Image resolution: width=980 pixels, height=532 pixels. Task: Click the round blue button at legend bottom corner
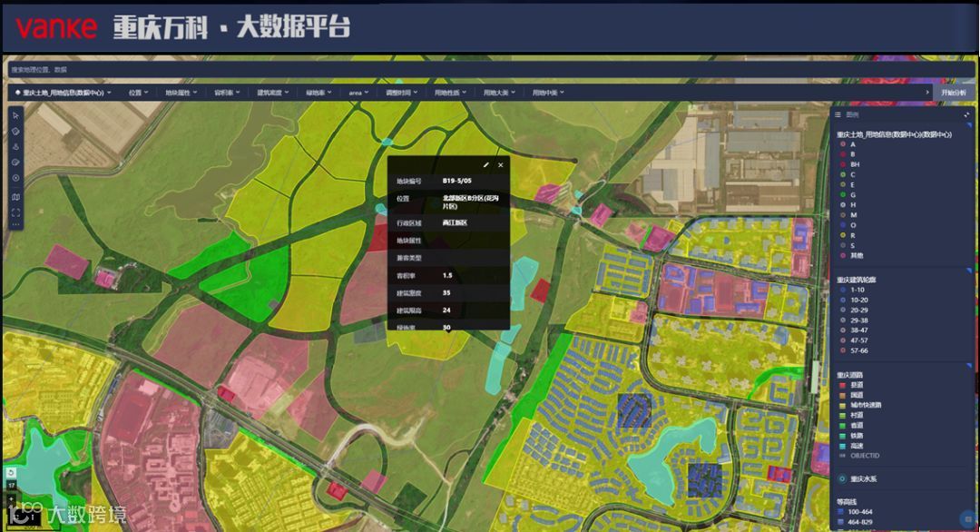(x=968, y=518)
